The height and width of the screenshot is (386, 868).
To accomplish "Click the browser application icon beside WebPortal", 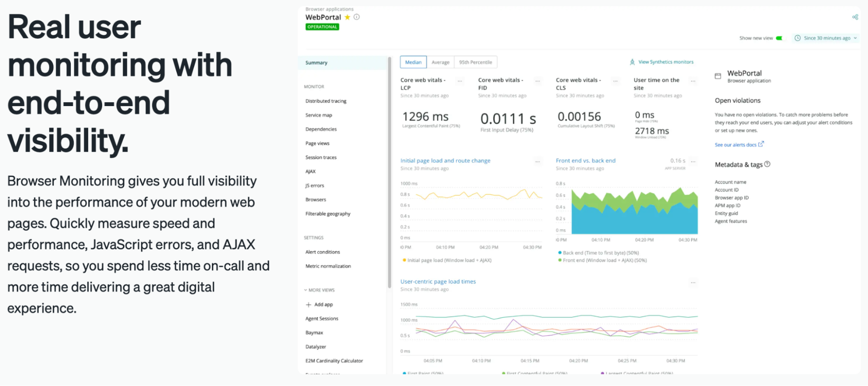I will click(x=718, y=76).
